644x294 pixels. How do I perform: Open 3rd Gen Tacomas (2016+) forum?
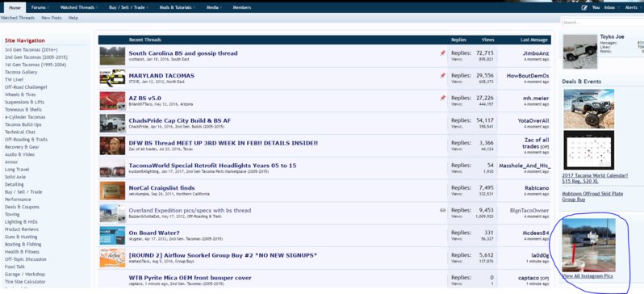[x=31, y=50]
